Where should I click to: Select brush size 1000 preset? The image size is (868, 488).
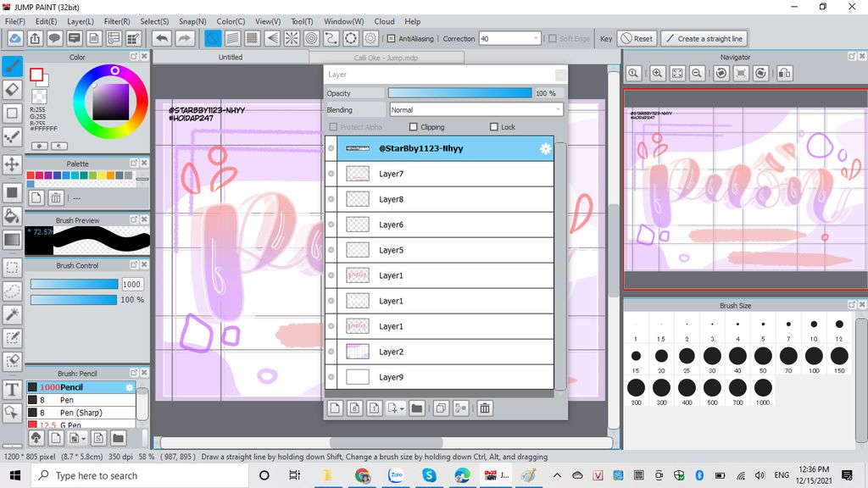[x=763, y=391]
